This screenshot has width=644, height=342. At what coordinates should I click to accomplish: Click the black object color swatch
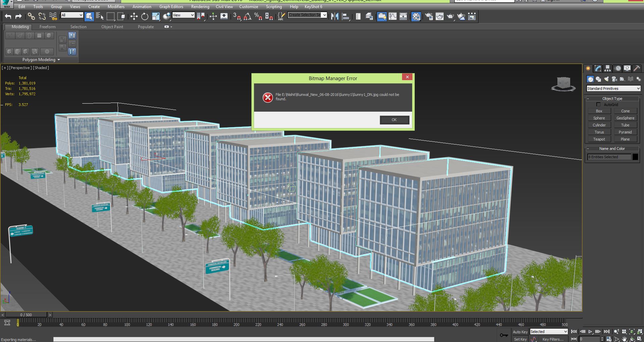pos(635,157)
